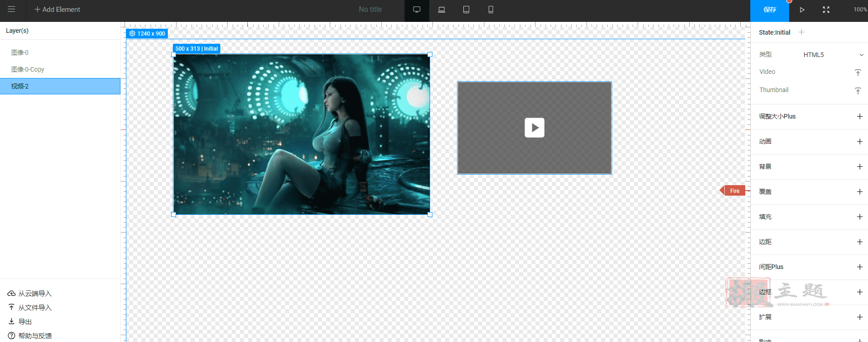The width and height of the screenshot is (868, 342).
Task: Open 帮助与反馈 help and feedback
Action: [x=30, y=336]
